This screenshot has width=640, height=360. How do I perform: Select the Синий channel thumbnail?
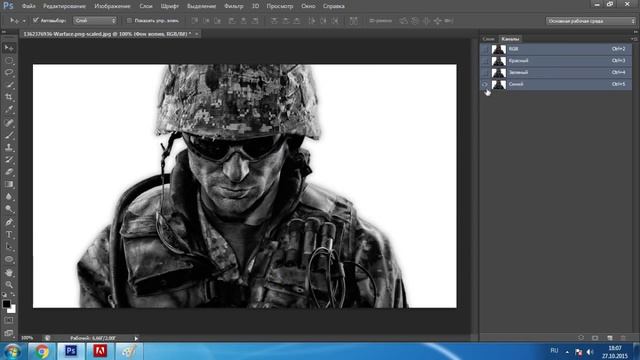tap(498, 84)
